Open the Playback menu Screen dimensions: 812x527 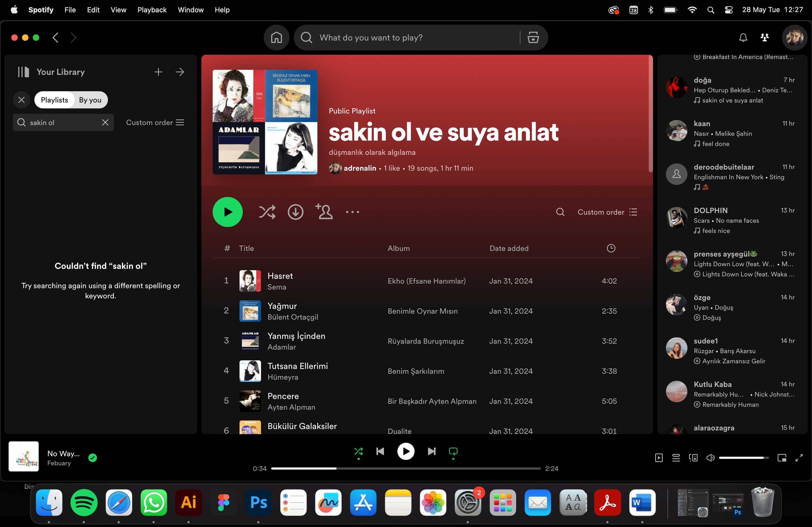click(x=152, y=10)
